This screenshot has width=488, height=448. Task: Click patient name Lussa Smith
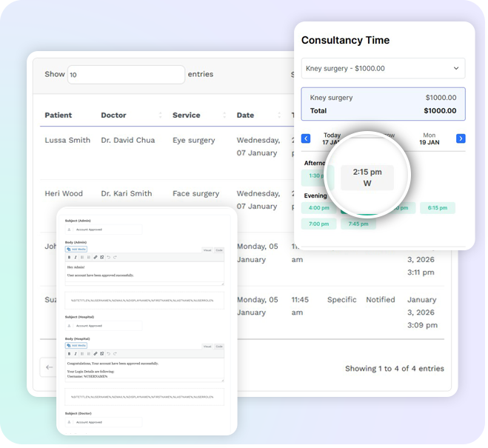coord(67,140)
